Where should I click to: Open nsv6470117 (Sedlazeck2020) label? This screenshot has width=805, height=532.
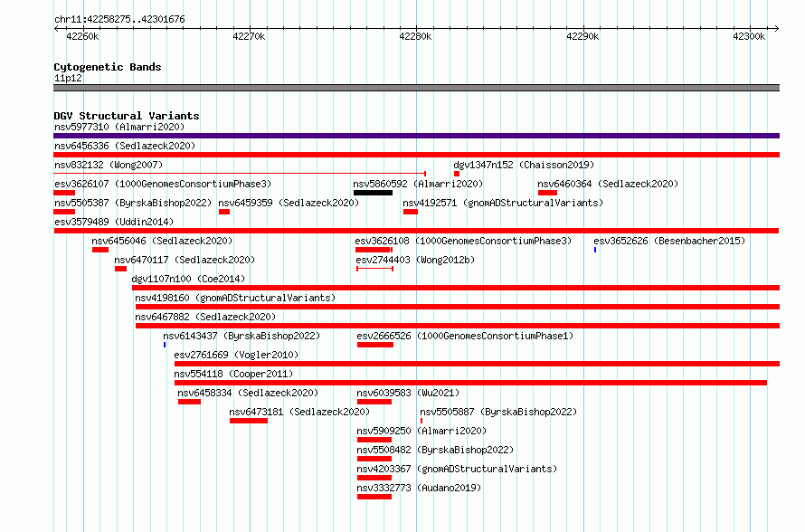tap(185, 260)
